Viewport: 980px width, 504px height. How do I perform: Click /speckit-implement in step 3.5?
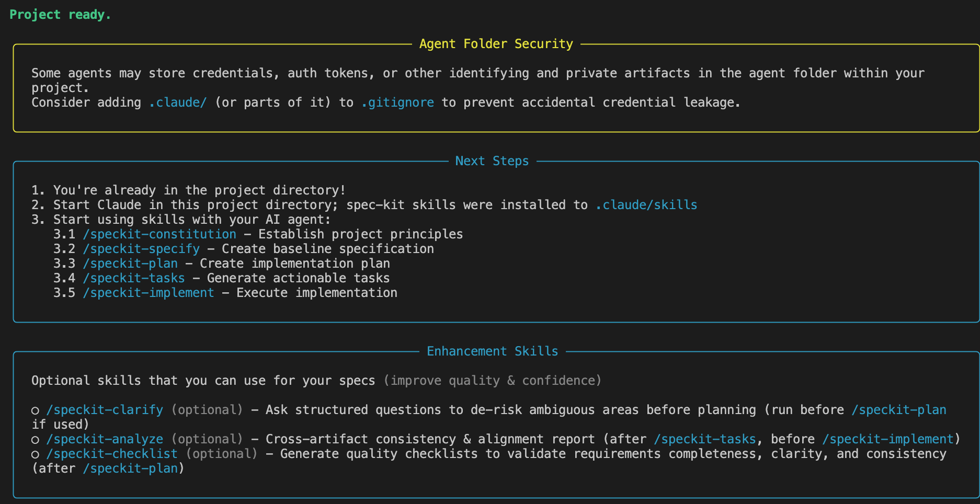[149, 293]
